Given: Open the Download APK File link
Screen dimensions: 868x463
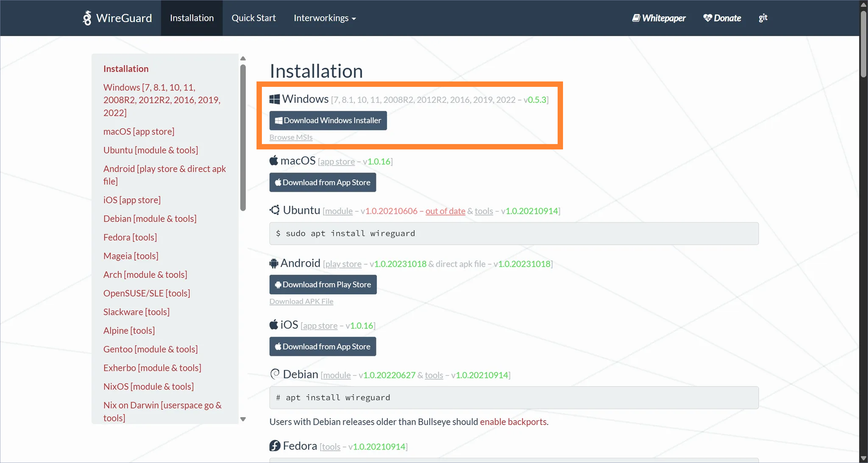Looking at the screenshot, I should coord(301,301).
